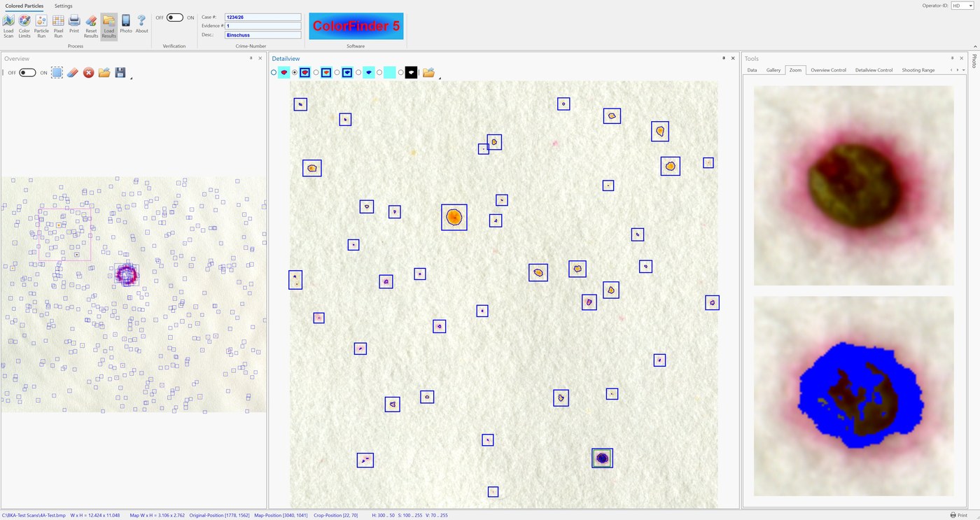The width and height of the screenshot is (980, 520).
Task: Expand the Overview toolbar overflow arrow
Action: [132, 78]
